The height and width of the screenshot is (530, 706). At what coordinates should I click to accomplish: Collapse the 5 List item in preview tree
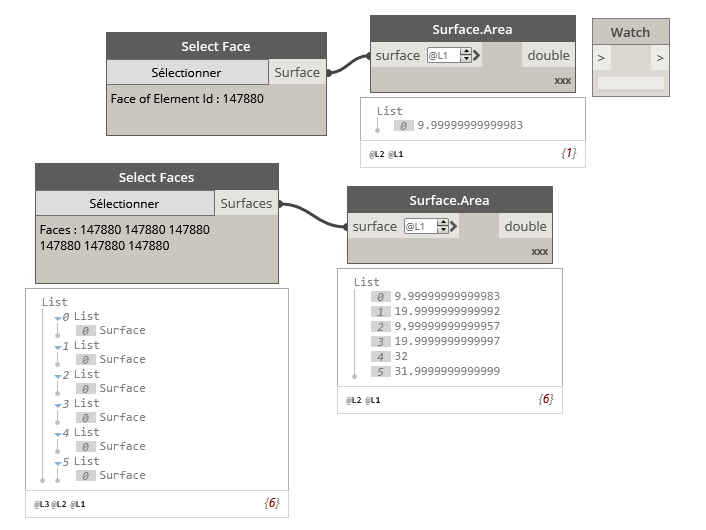[58, 462]
